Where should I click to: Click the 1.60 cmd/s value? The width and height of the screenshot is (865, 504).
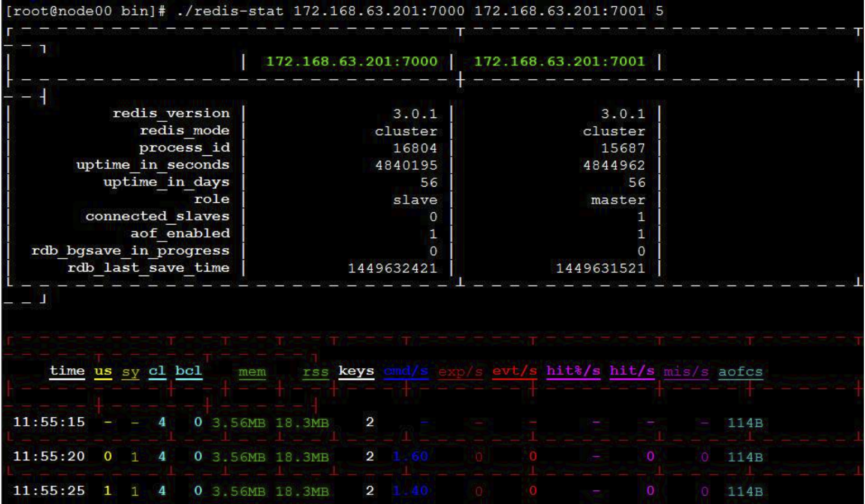[411, 457]
